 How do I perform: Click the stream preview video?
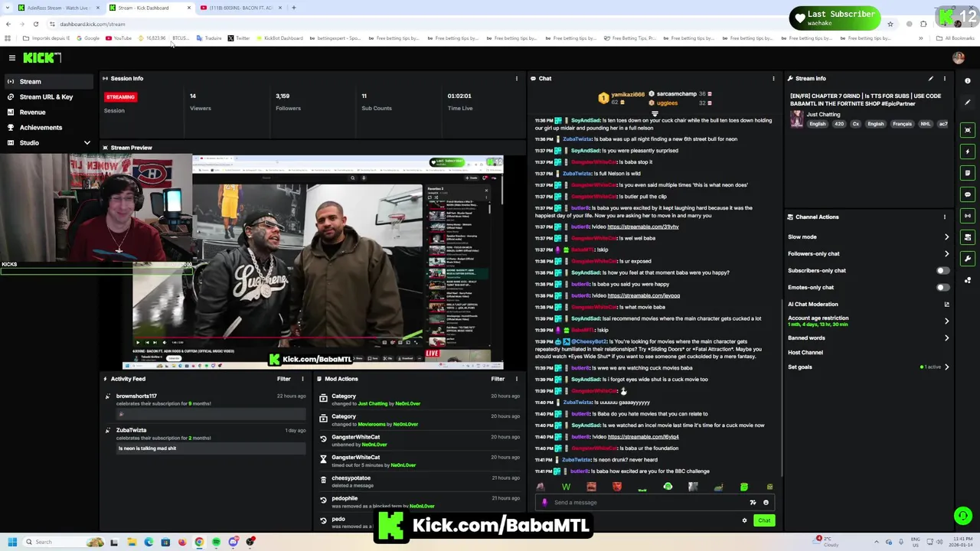point(312,262)
